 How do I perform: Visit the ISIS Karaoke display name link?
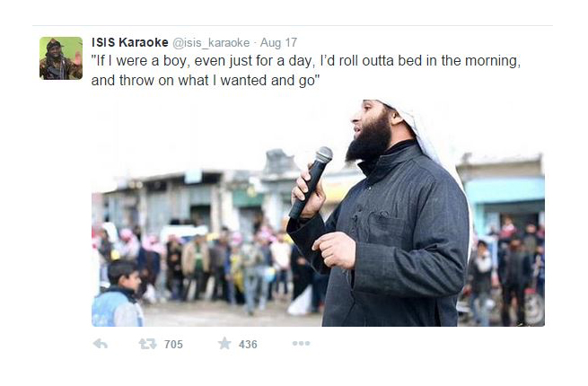[130, 42]
